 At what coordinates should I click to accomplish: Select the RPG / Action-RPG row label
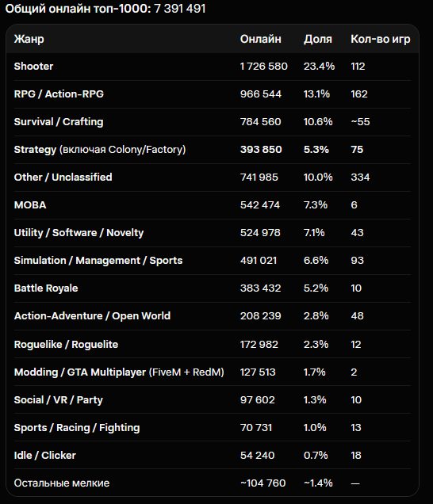pos(59,94)
